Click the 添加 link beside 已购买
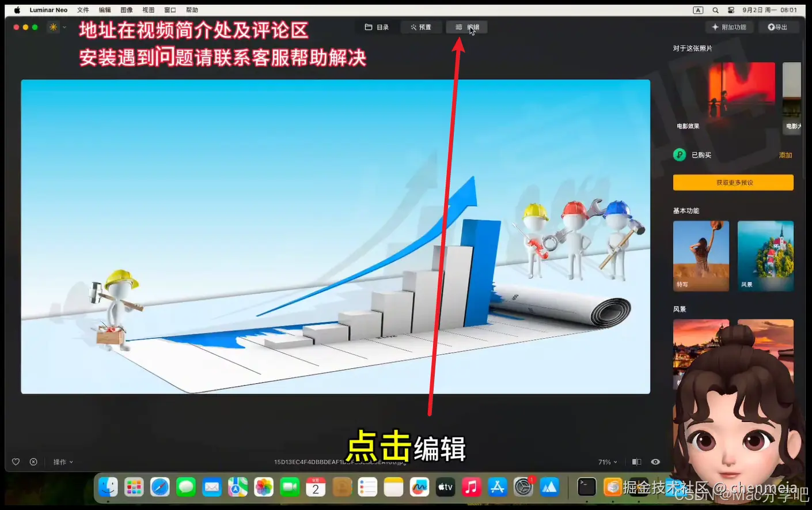The width and height of the screenshot is (812, 510). (786, 154)
